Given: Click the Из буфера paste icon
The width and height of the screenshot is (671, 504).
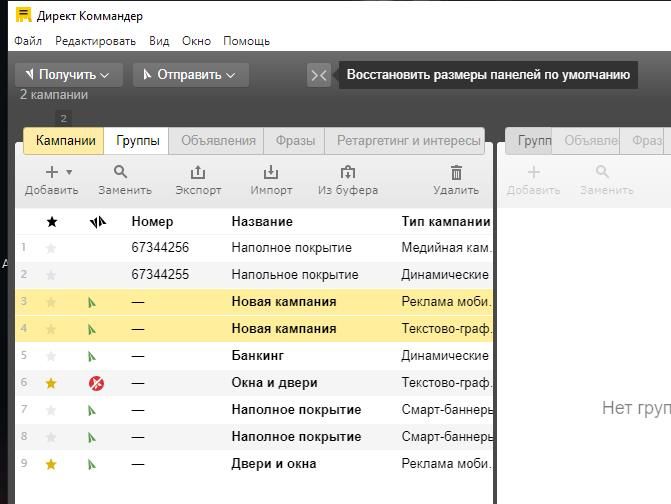Looking at the screenshot, I should (x=348, y=172).
